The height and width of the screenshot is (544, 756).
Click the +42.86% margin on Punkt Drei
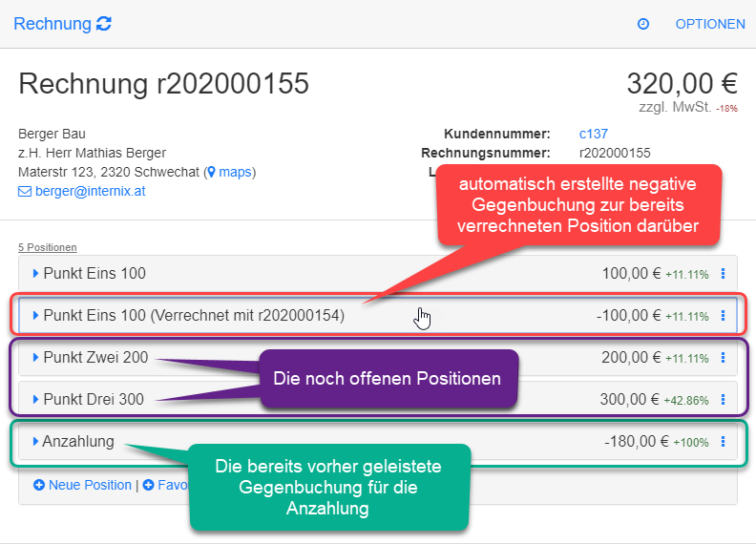point(686,400)
